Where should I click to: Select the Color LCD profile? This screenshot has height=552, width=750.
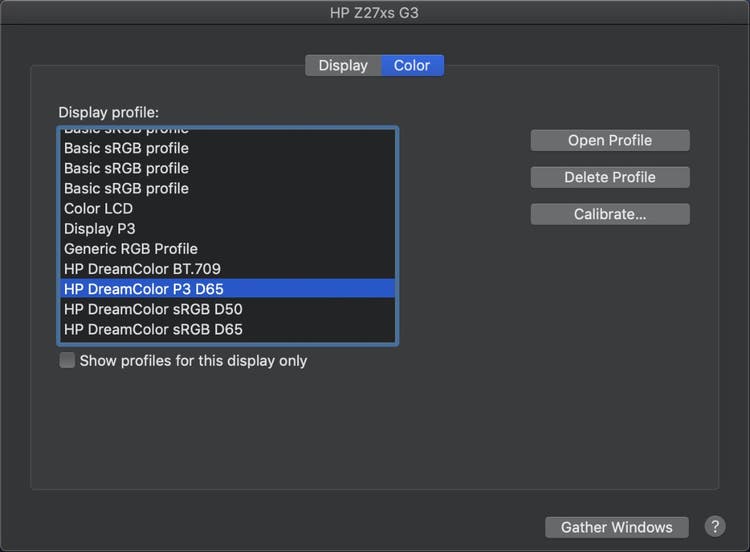[98, 208]
